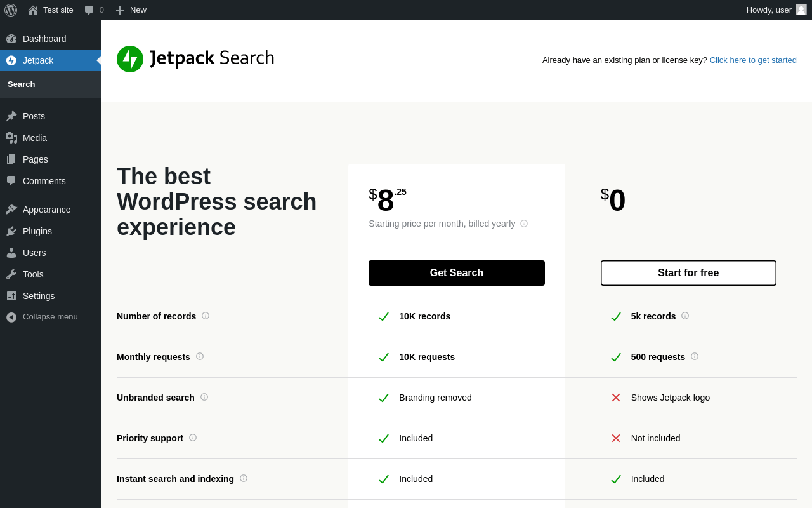Click info icon next to Instant search and indexing
The width and height of the screenshot is (812, 508).
coord(244,478)
